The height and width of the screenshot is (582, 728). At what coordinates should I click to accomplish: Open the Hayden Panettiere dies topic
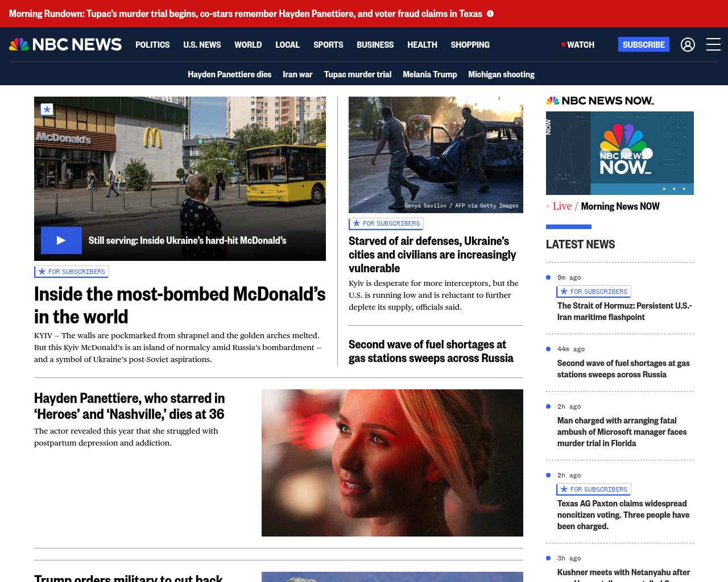pos(229,74)
